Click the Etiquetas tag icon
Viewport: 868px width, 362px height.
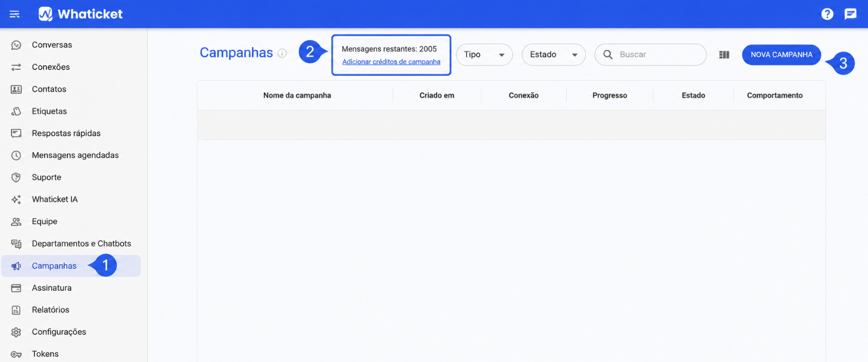pyautogui.click(x=16, y=111)
